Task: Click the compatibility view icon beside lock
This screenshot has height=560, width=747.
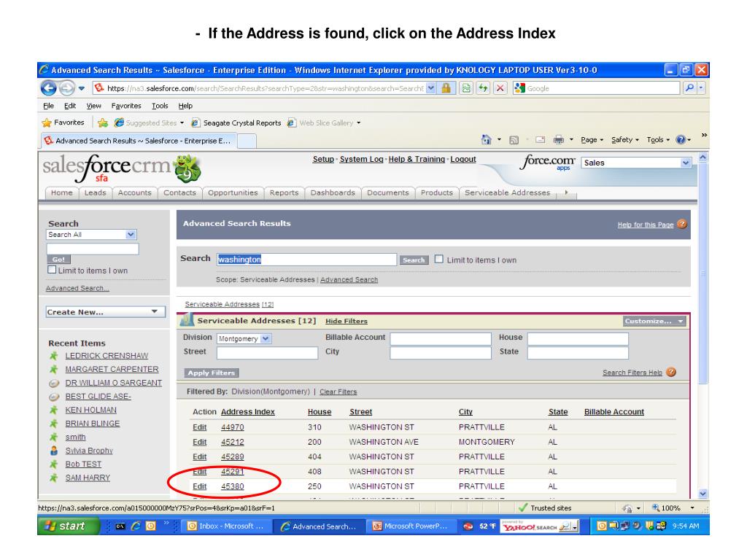Action: [x=466, y=88]
